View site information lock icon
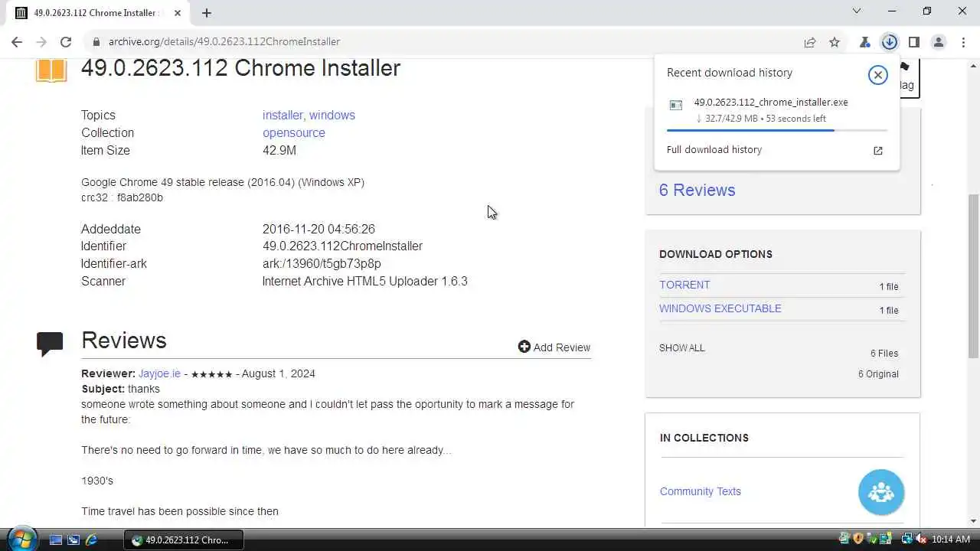 (96, 42)
